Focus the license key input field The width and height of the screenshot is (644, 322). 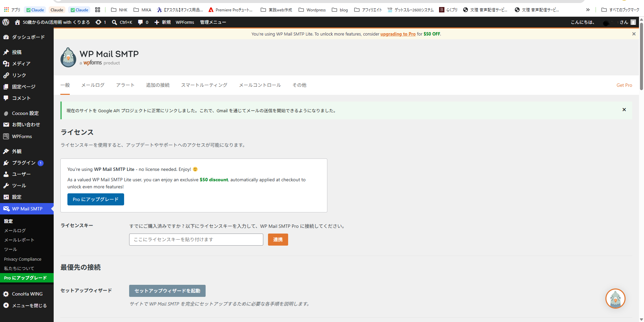tap(196, 240)
